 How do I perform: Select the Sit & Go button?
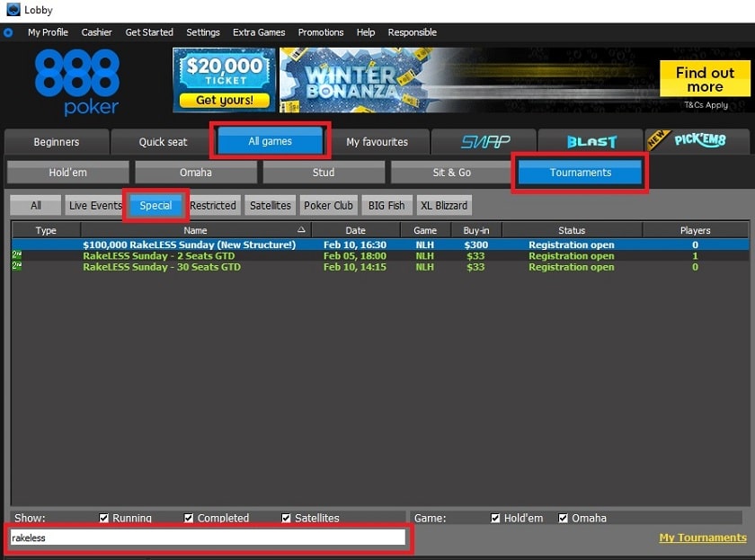point(451,173)
